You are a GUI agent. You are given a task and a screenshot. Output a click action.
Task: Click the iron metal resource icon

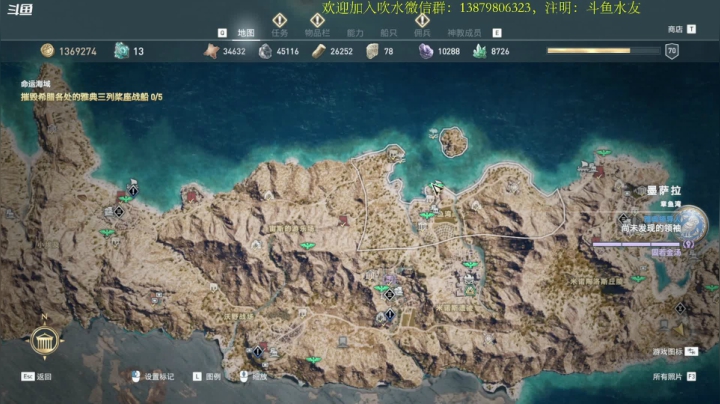[265, 51]
